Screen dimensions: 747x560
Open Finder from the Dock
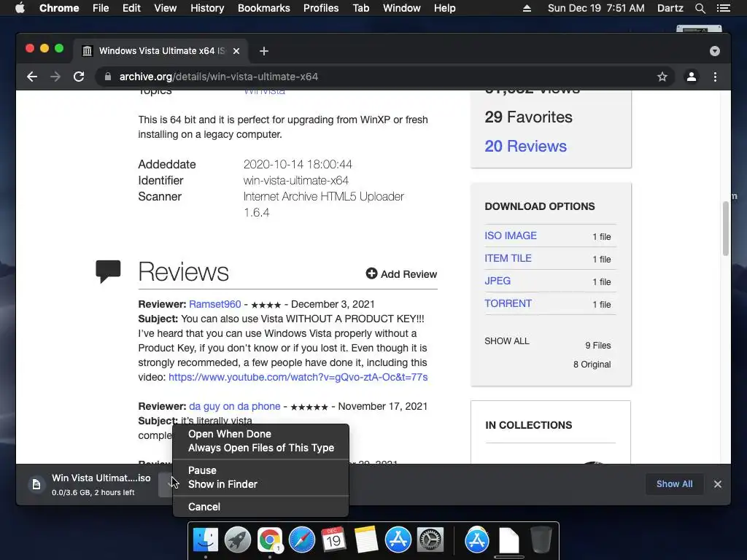(x=206, y=540)
